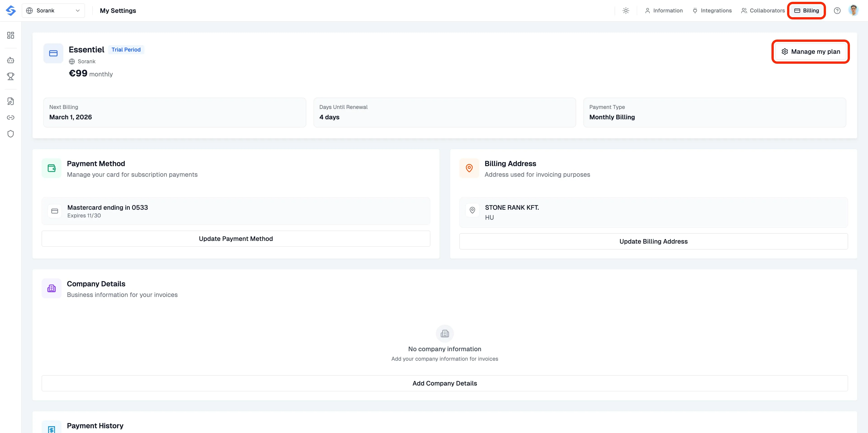Click Add Company Details button

click(x=444, y=383)
